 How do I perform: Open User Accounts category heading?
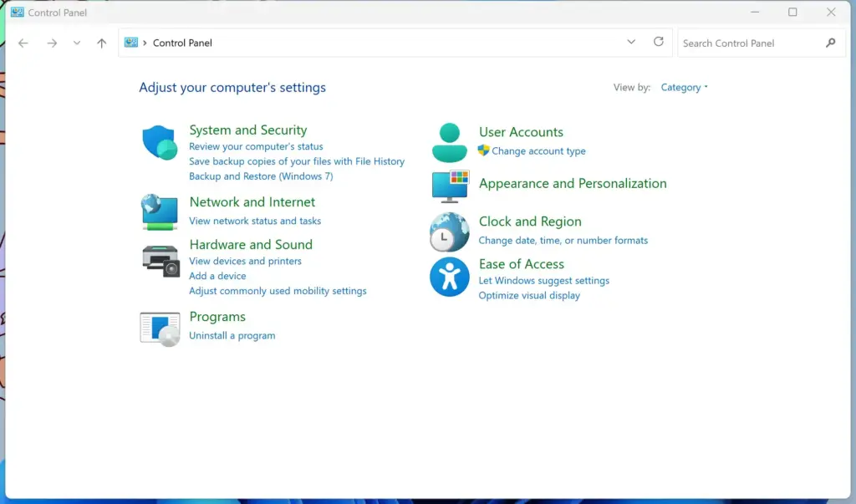coord(521,132)
